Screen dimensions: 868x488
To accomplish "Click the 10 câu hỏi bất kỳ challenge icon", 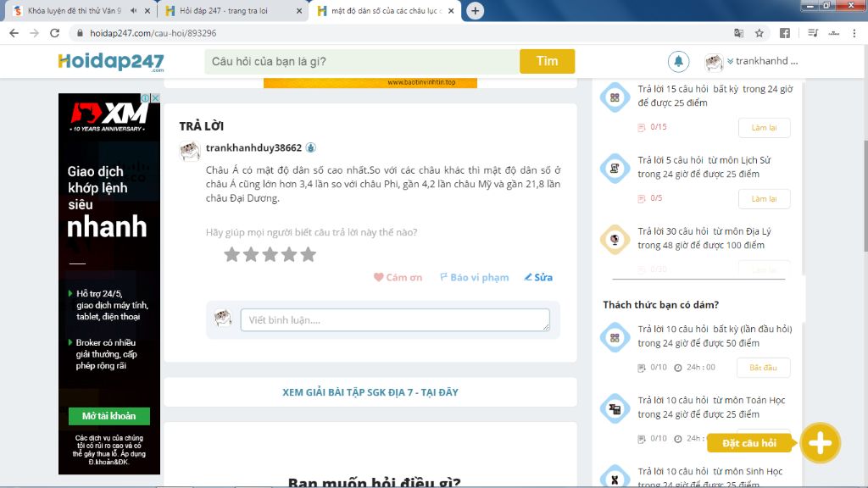I will (615, 337).
